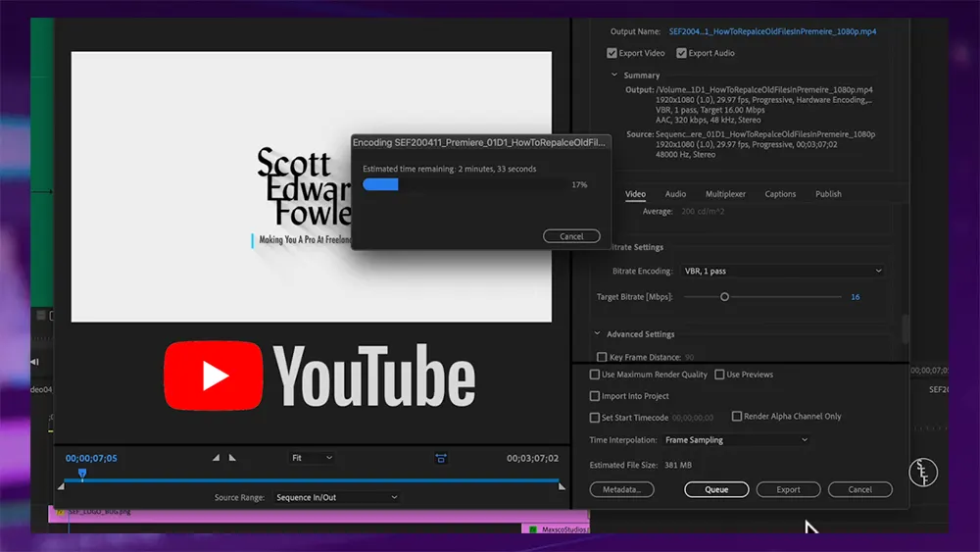Open the Time Interpolation dropdown
Viewport: 980px width, 552px height.
click(x=736, y=440)
